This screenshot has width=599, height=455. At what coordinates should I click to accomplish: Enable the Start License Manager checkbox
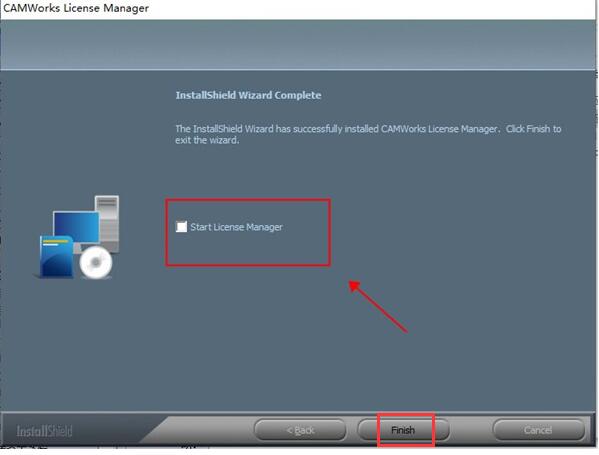coord(181,227)
